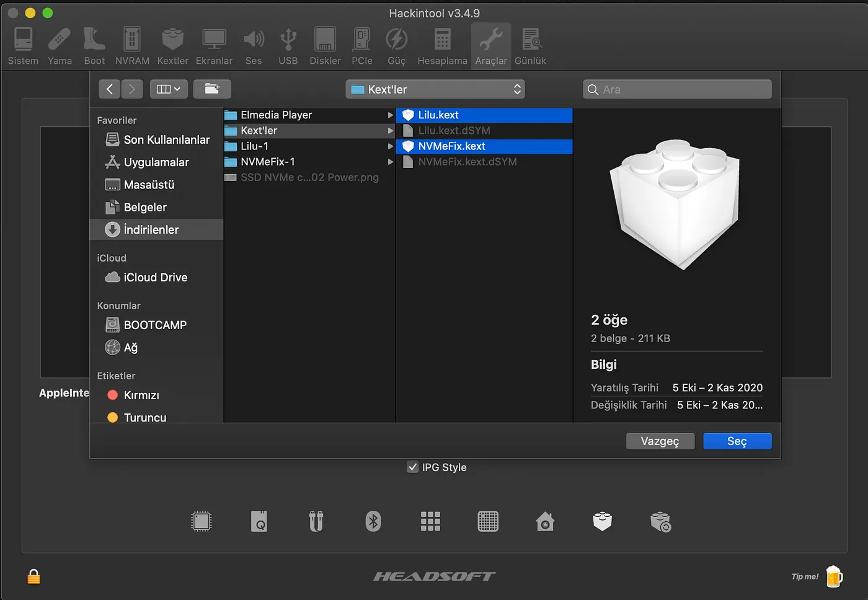Open the Sistem tab in Hackintool toolbar
868x600 pixels.
(x=23, y=46)
